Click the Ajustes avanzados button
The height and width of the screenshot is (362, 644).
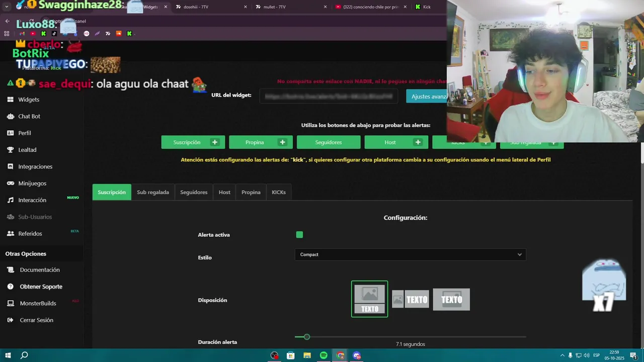pos(427,97)
